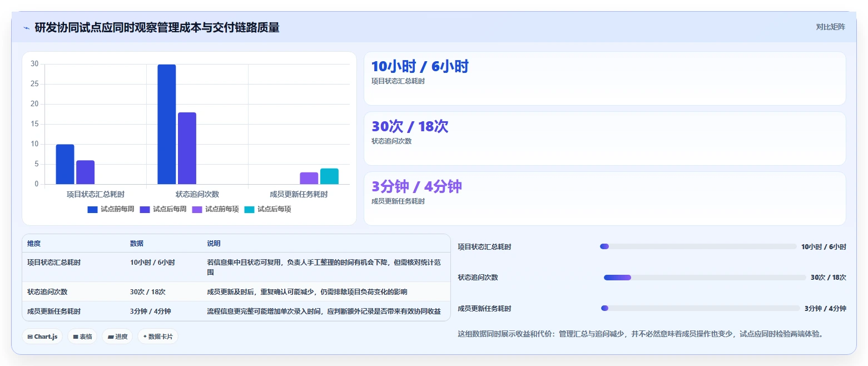Screen dimensions: 868x366
Task: Click the purple 试点前每项 bar
Action: [x=309, y=178]
